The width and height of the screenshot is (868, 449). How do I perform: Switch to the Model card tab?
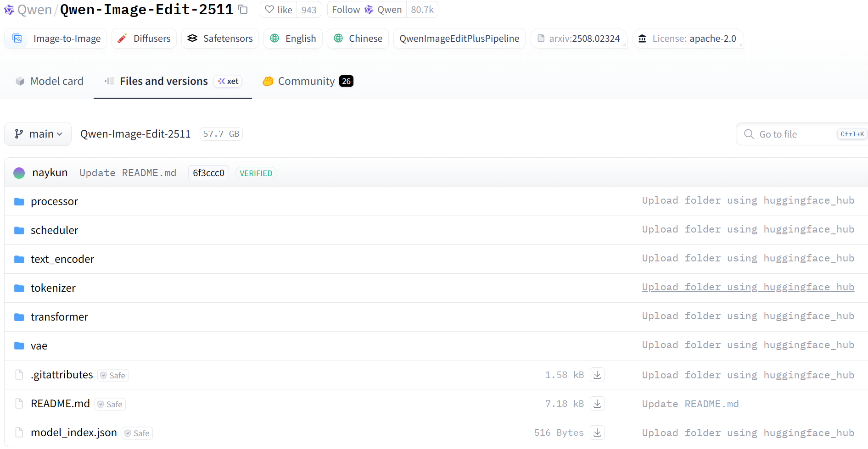pyautogui.click(x=49, y=81)
